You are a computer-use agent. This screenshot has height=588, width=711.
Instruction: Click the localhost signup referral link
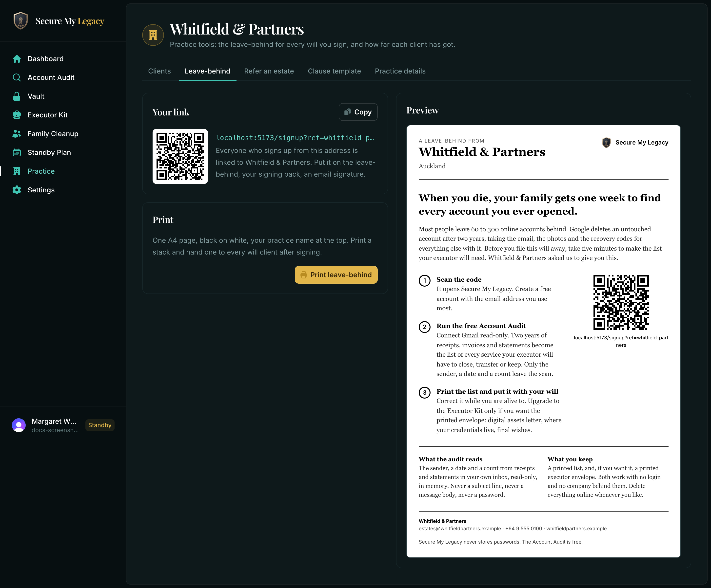(295, 138)
